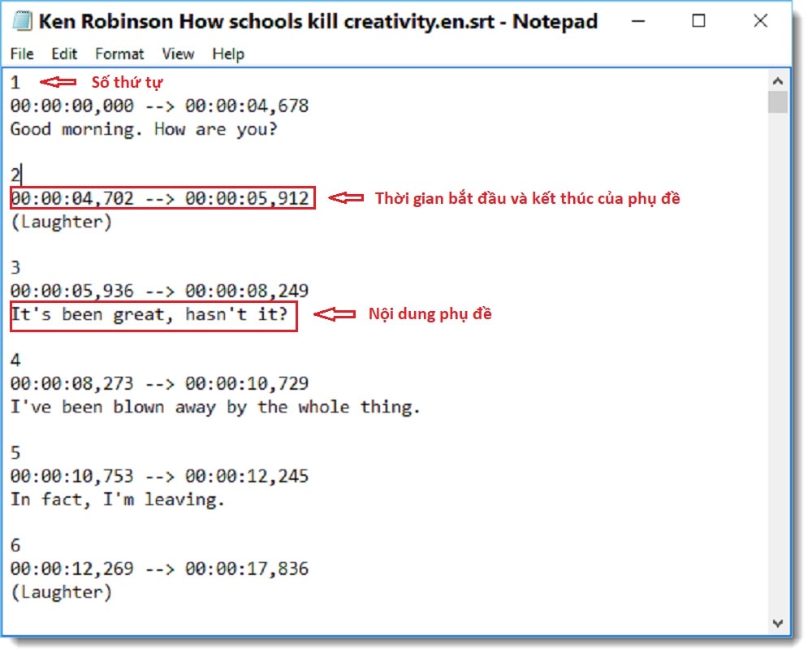This screenshot has height=657, width=812.
Task: Click timestamp line '00:00:08,273 --> 00:00:10,729'
Action: [x=159, y=383]
